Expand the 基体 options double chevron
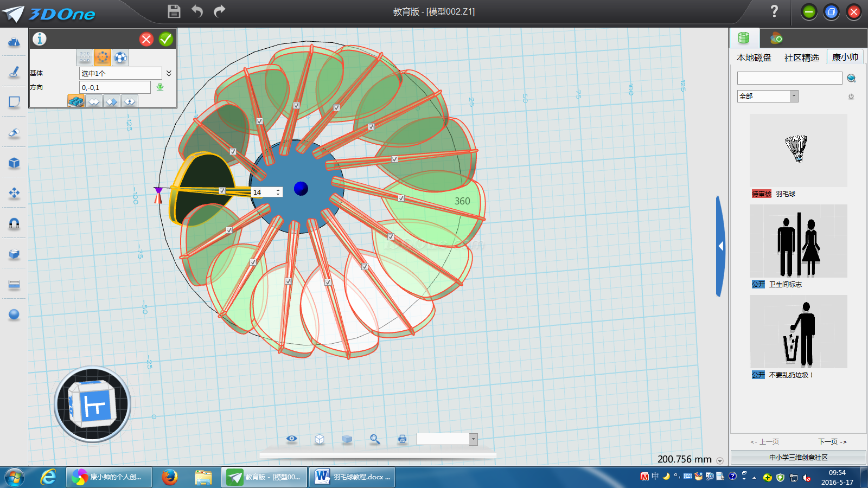868x488 pixels. pos(169,73)
